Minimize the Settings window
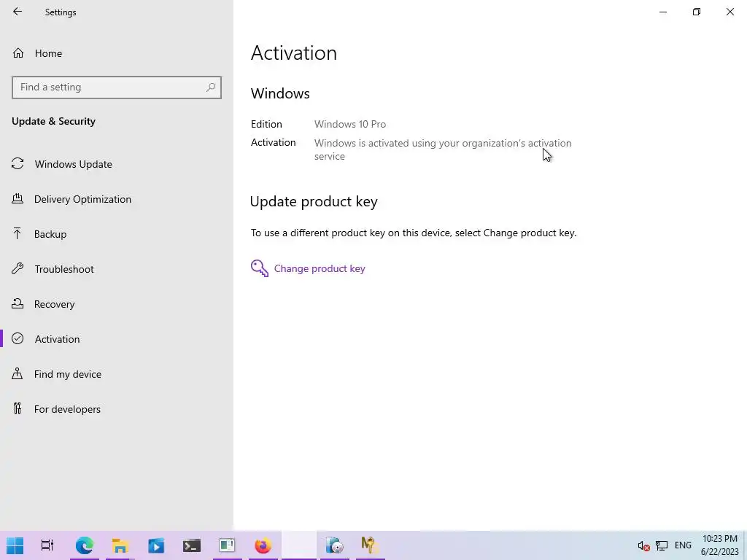 [663, 12]
